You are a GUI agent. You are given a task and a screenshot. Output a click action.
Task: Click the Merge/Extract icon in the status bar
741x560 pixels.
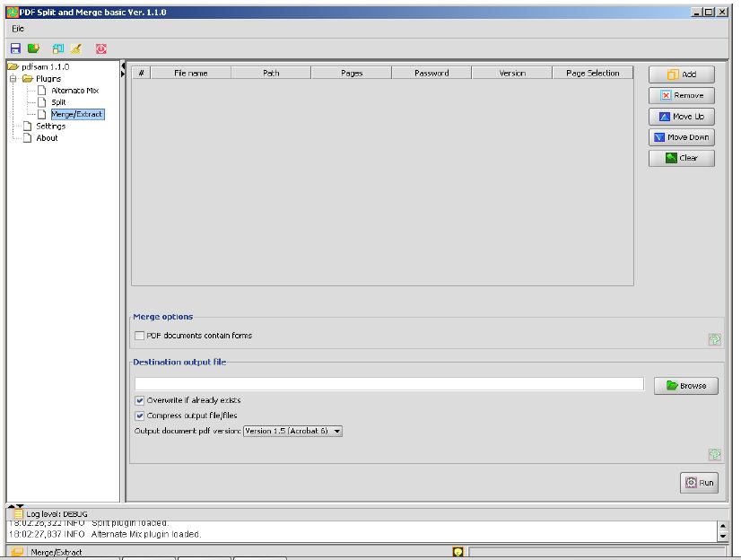point(17,552)
